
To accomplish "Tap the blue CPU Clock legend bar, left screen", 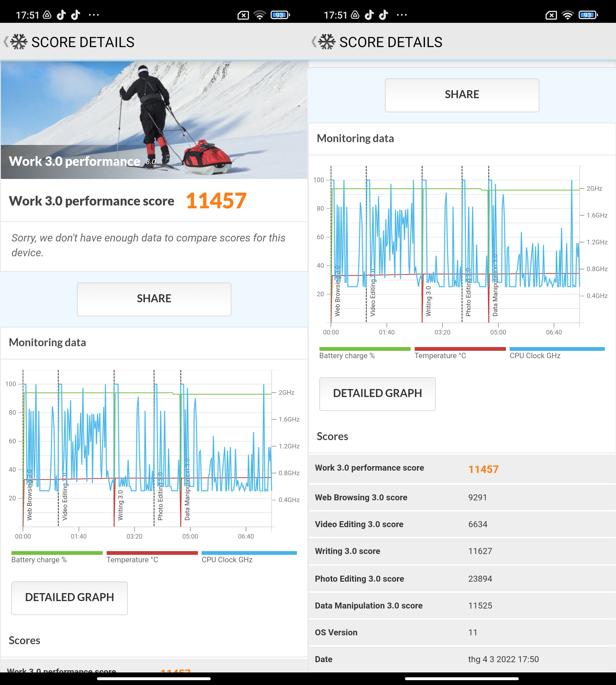I will (249, 553).
